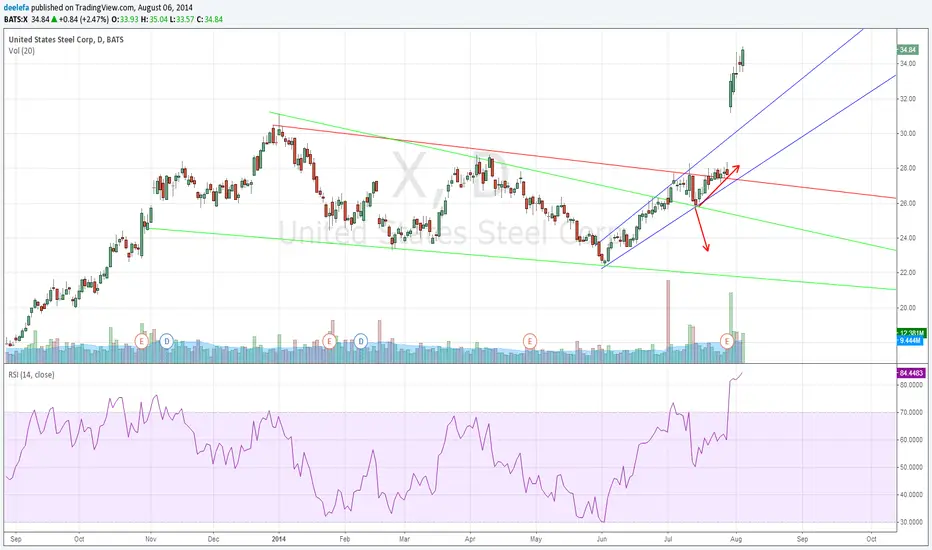
Task: Click the 60.0000 RSI axis label
Action: coord(911,440)
